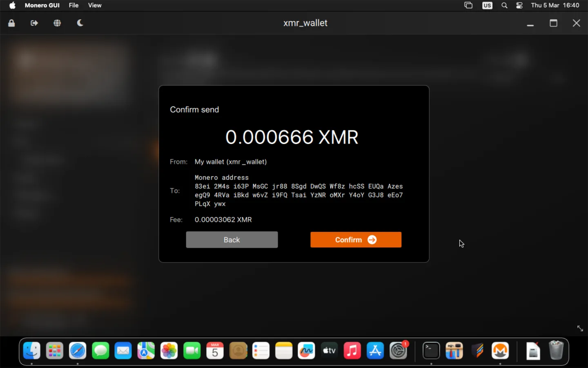Click the From wallet name text
The image size is (588, 368).
(x=231, y=162)
